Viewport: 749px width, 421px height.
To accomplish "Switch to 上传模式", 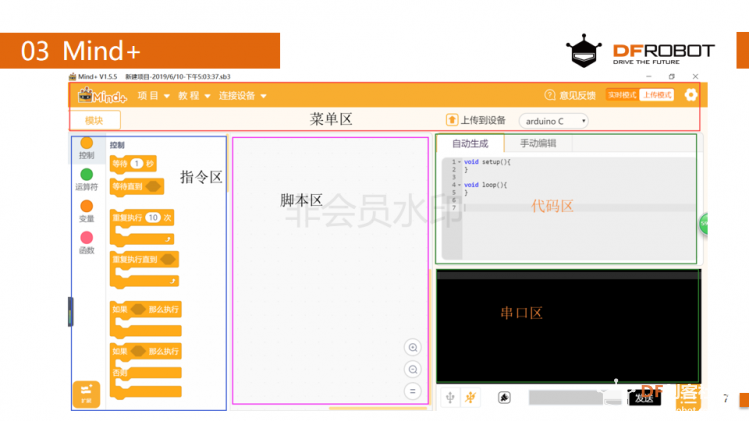I will [x=657, y=95].
